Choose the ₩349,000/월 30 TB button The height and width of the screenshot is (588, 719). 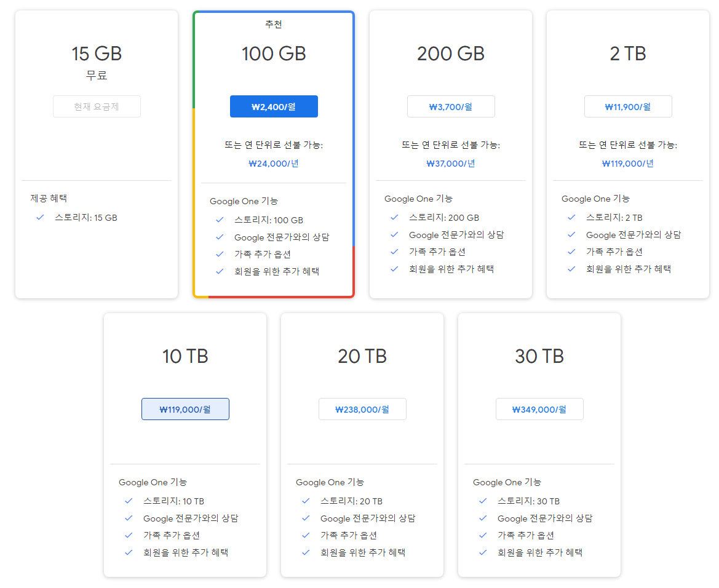(x=539, y=409)
